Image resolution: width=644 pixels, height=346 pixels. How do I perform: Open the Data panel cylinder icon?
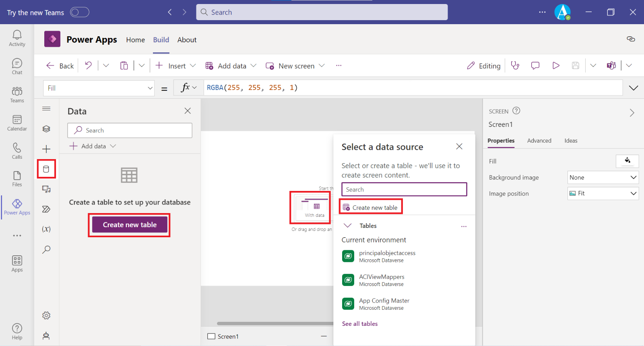coord(46,169)
